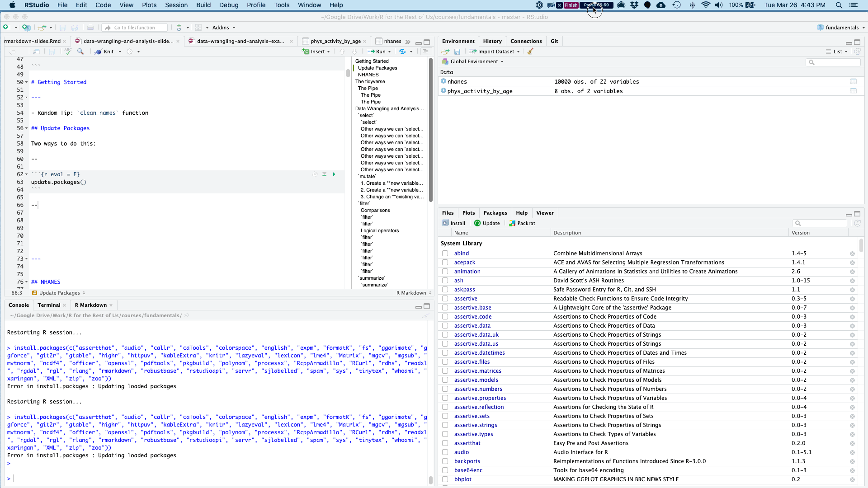This screenshot has width=868, height=488.
Task: View nhanes data with table icon
Action: (853, 82)
